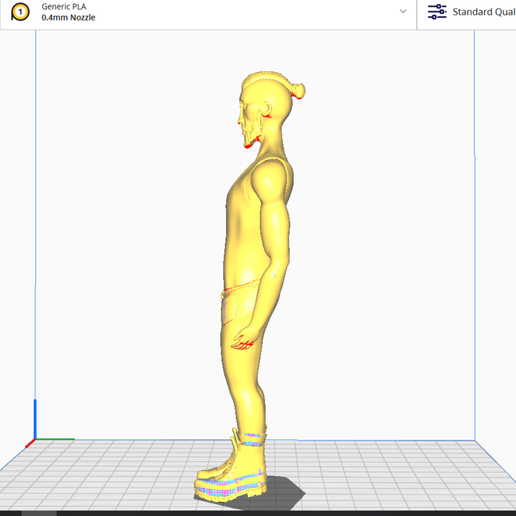Viewport: 516px width, 516px height.
Task: Click the Generic PLA material label
Action: coord(64,7)
